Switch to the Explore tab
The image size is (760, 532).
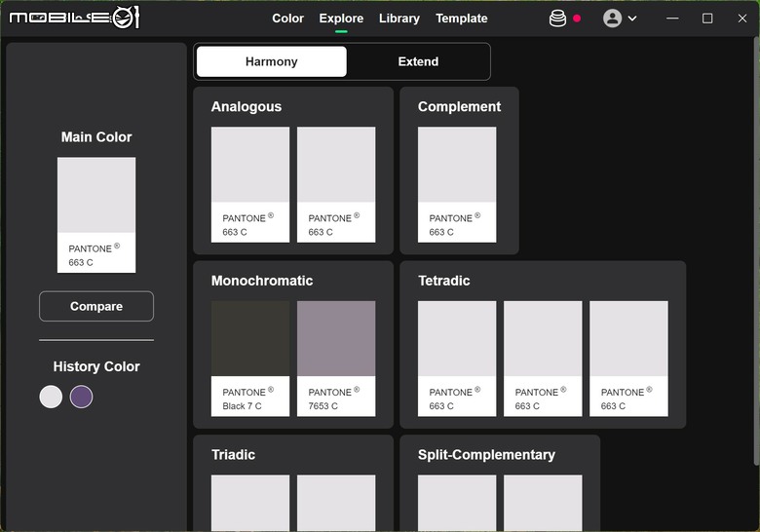[341, 19]
